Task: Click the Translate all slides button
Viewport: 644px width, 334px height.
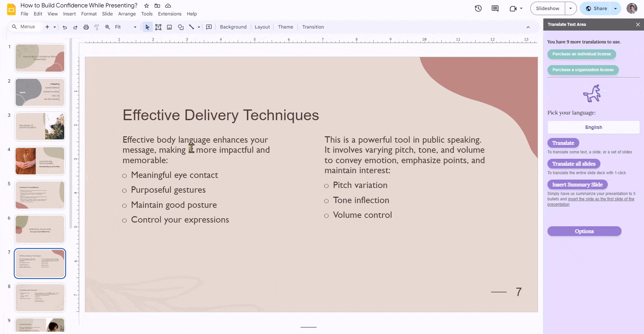Action: pyautogui.click(x=574, y=164)
